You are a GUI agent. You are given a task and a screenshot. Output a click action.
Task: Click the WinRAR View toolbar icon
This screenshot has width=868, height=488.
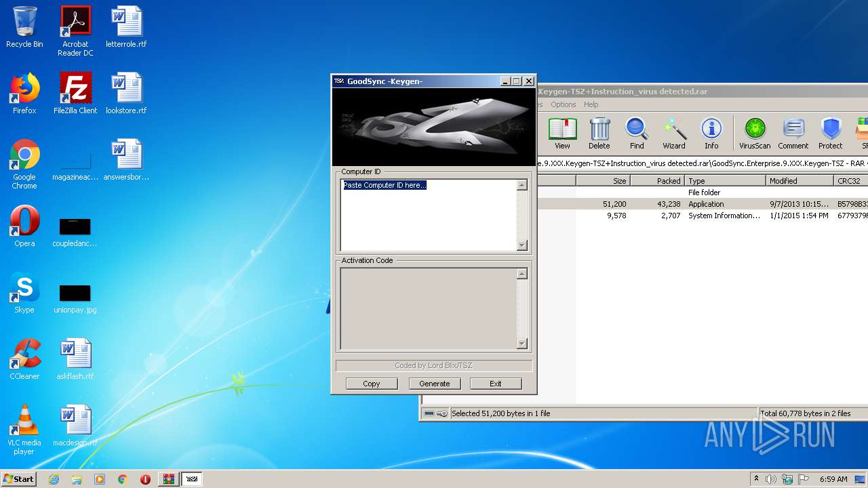[x=562, y=134]
